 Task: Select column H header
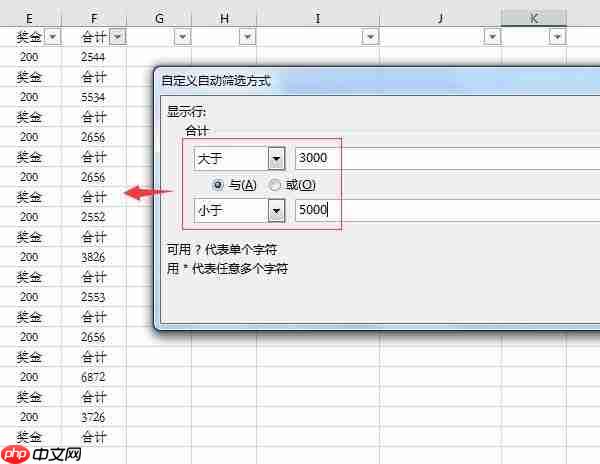tap(224, 18)
